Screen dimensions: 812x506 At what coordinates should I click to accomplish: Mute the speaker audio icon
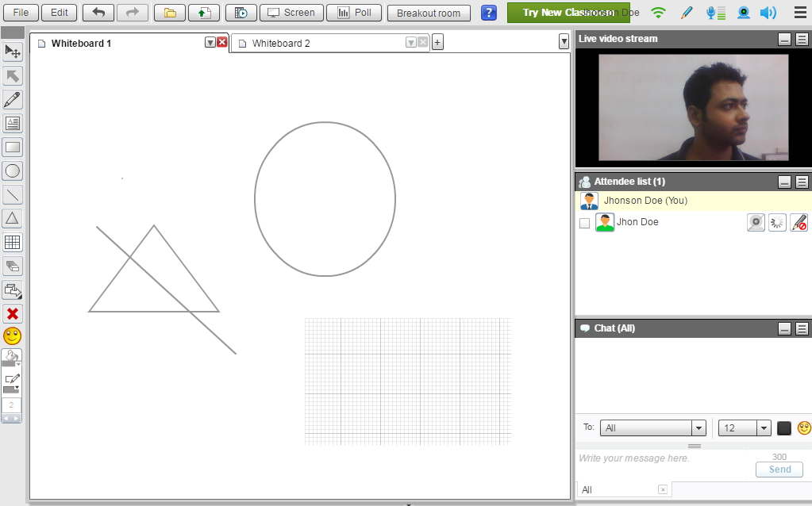pos(768,13)
